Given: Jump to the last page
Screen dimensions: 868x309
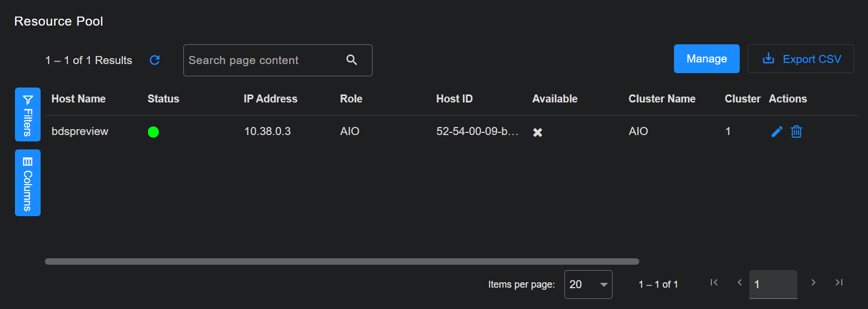Looking at the screenshot, I should (839, 283).
